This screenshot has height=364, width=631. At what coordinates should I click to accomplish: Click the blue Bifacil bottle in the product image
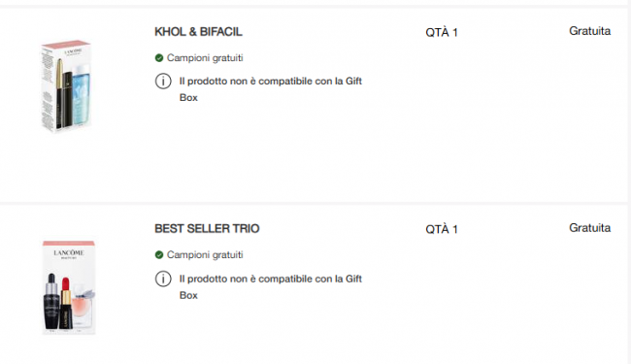(82, 94)
